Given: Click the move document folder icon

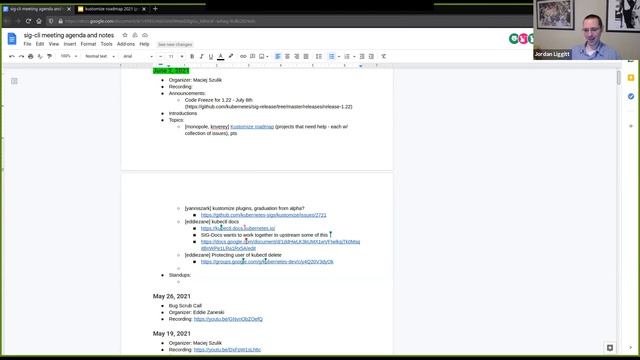Looking at the screenshot, I should pos(135,35).
